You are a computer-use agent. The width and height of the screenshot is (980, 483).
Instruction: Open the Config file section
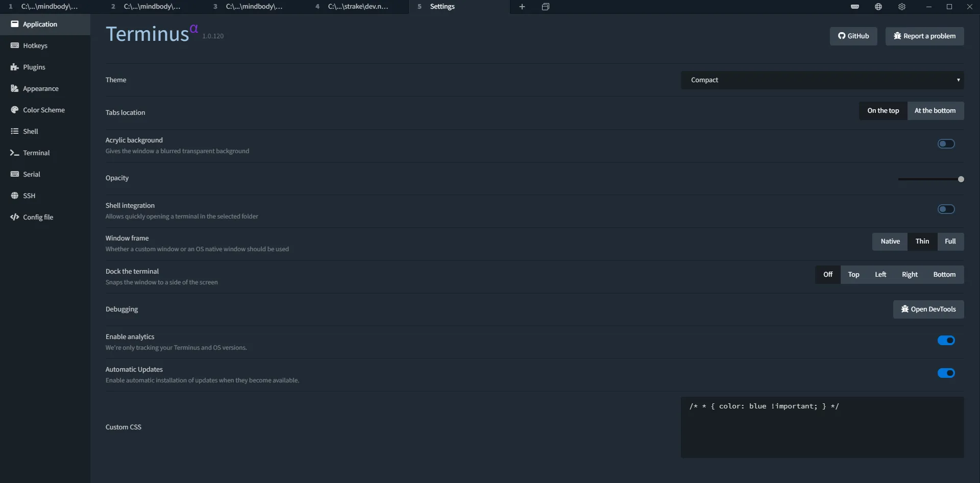tap(45, 217)
